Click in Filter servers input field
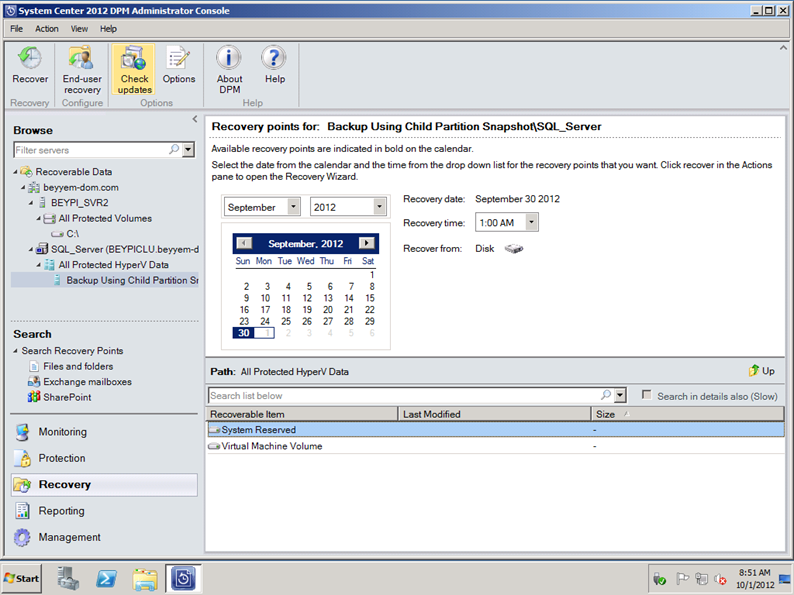This screenshot has height=595, width=794. tap(91, 150)
